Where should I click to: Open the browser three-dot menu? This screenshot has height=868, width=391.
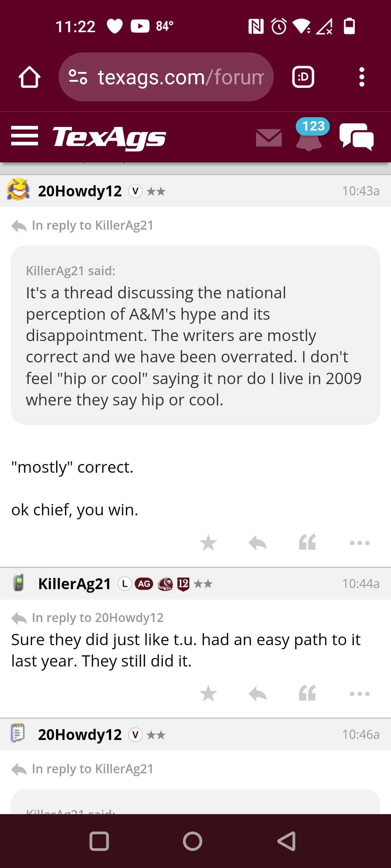click(362, 77)
